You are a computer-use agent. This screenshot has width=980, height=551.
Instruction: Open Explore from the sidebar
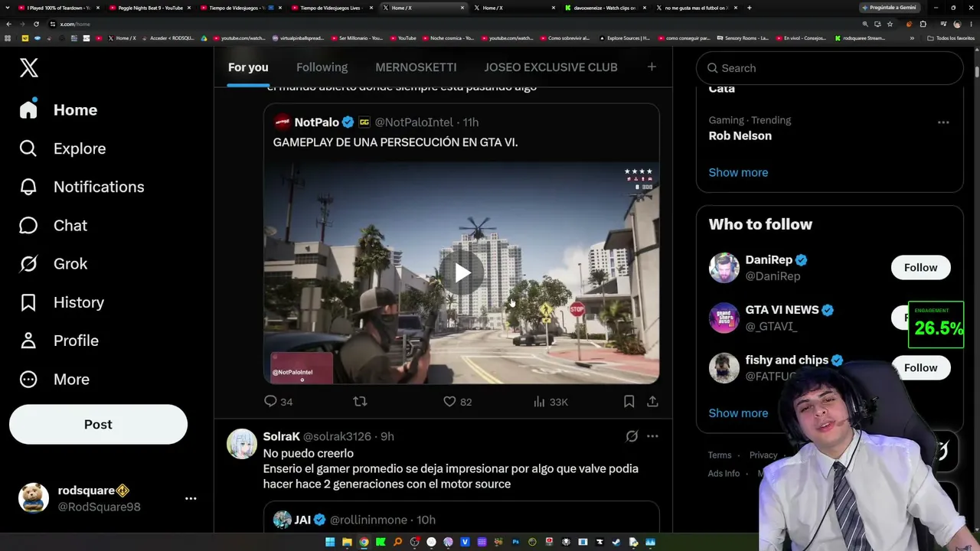[63, 148]
